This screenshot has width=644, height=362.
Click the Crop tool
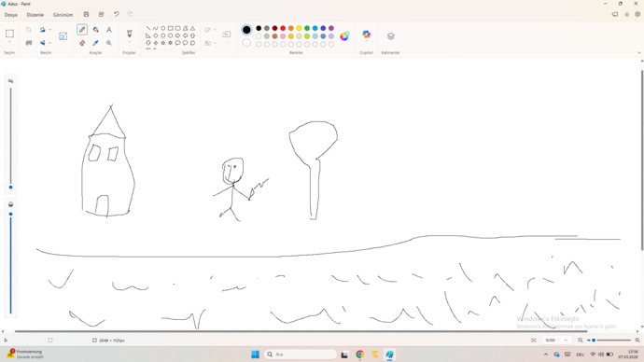[29, 30]
